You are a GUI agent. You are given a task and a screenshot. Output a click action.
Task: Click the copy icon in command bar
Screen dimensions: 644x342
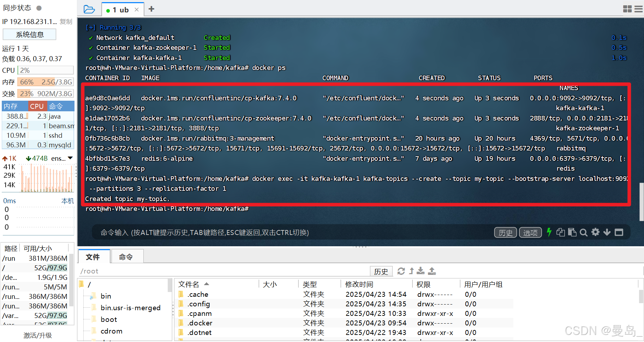560,232
